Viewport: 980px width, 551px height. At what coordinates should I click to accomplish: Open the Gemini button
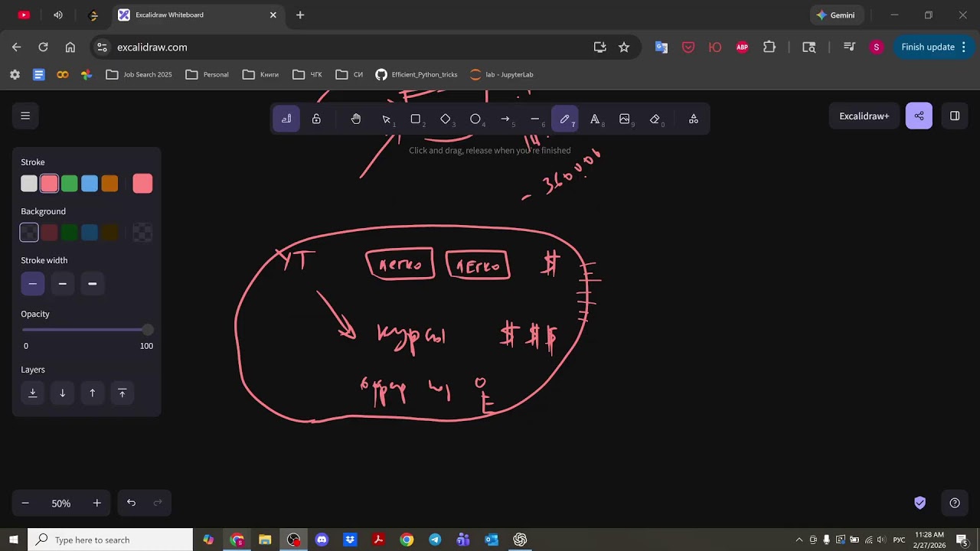[x=836, y=15]
